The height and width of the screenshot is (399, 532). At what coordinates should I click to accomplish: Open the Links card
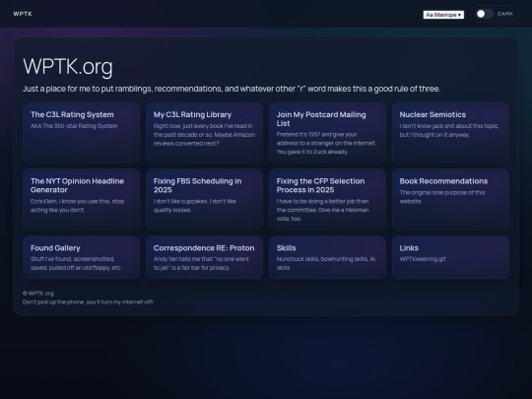coord(450,257)
